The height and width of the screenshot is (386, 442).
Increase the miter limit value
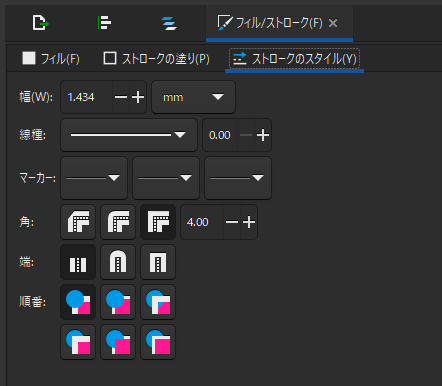point(249,222)
